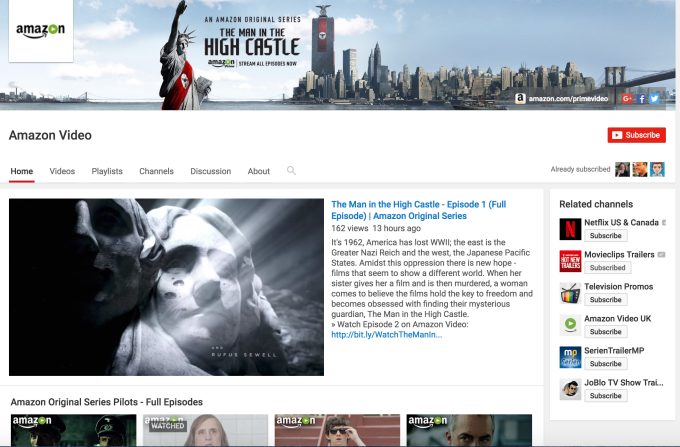Open amazon.com/primevideo banner link
Viewport: 680px width, 447px height.
point(568,99)
